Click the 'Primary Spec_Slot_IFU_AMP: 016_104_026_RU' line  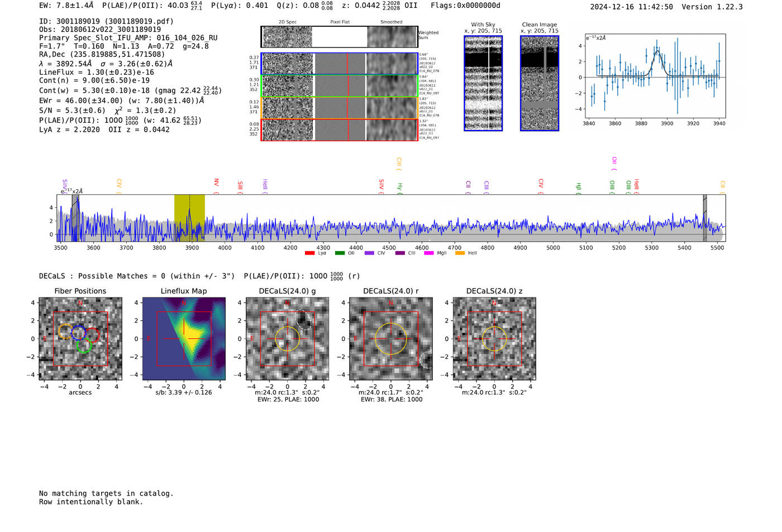click(x=128, y=38)
